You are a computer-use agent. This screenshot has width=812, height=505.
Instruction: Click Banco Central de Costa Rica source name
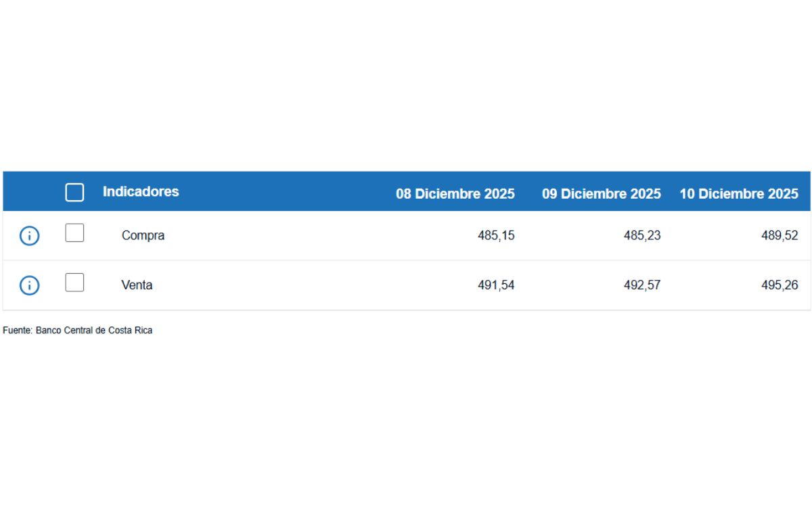(x=94, y=331)
